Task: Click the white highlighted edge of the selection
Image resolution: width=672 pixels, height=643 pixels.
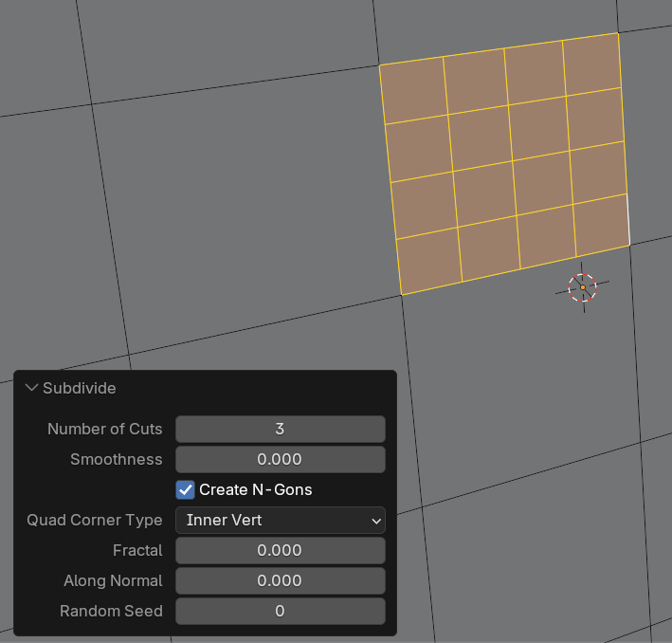Action: [x=628, y=220]
